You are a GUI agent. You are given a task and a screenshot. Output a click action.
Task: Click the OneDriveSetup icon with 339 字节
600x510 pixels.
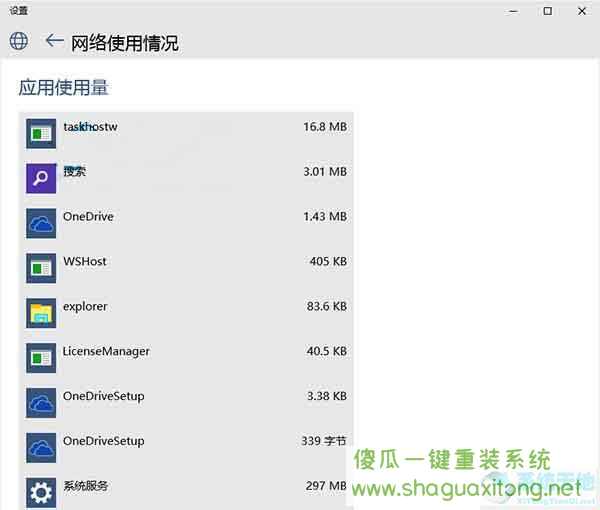coord(41,448)
